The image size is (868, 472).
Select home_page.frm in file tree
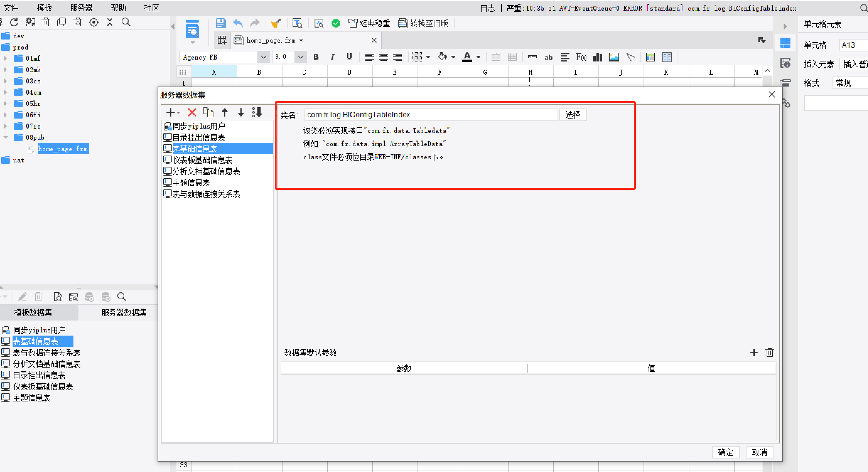pos(63,149)
